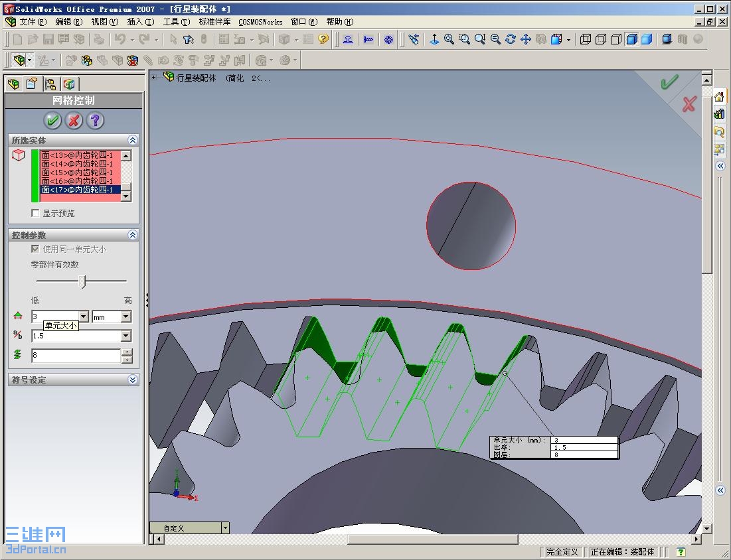Open the COSMOSWorks menu

pyautogui.click(x=261, y=22)
